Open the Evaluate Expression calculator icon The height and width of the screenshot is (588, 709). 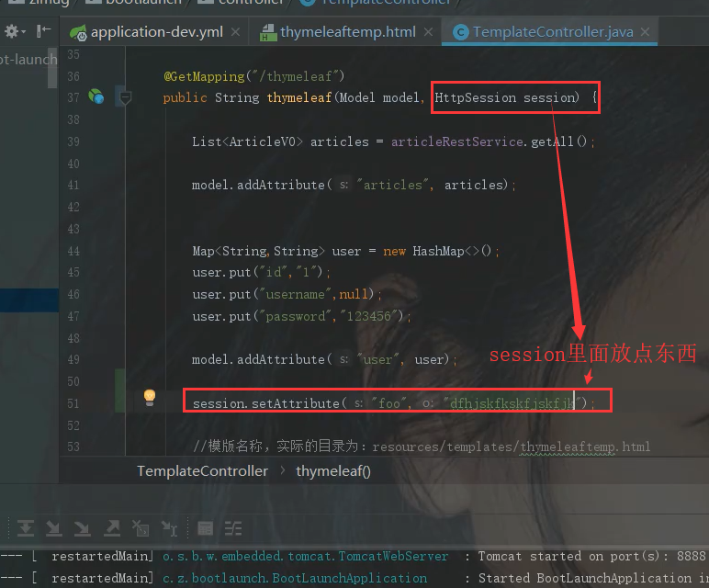click(x=206, y=528)
